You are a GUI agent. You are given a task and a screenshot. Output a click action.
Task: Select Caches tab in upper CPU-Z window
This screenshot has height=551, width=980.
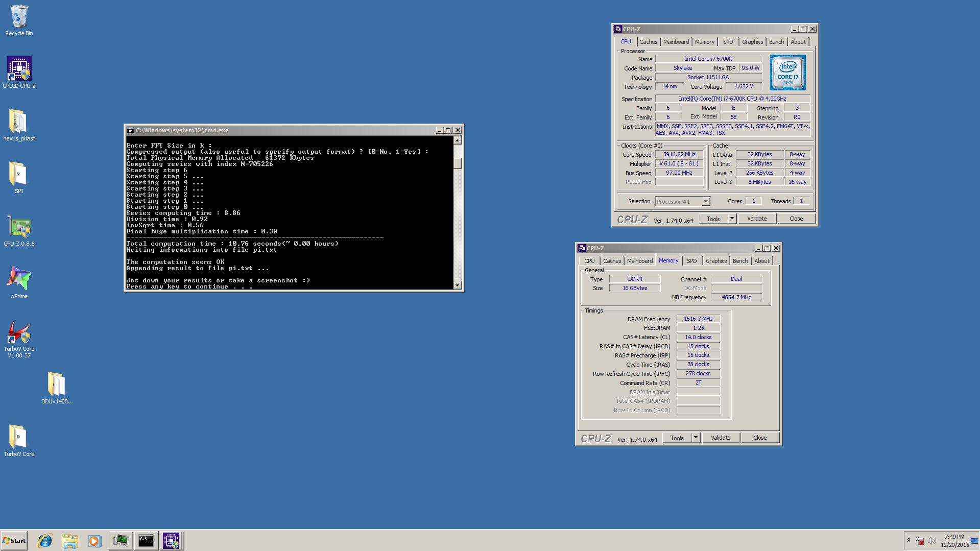648,42
